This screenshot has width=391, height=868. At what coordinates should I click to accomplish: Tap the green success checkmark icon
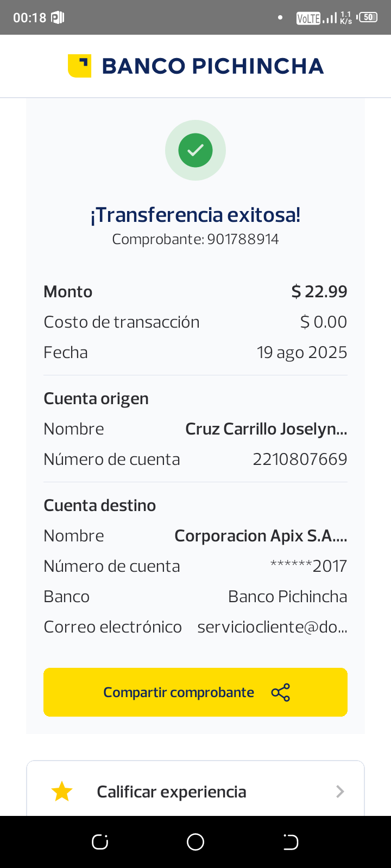(x=195, y=150)
